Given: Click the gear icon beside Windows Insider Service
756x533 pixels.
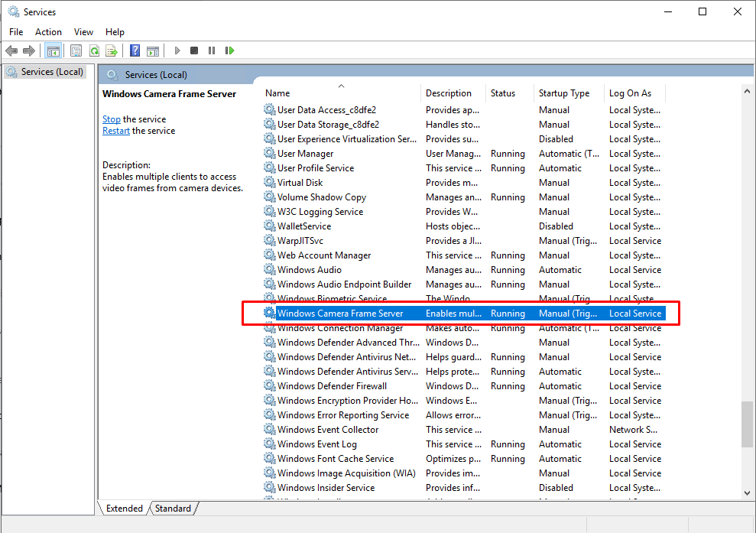Looking at the screenshot, I should pos(270,488).
